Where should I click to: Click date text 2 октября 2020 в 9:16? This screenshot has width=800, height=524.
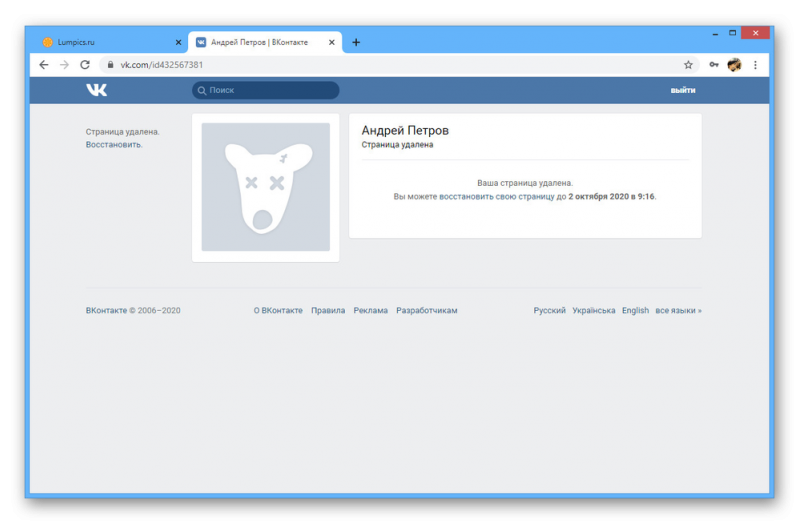[x=611, y=196]
